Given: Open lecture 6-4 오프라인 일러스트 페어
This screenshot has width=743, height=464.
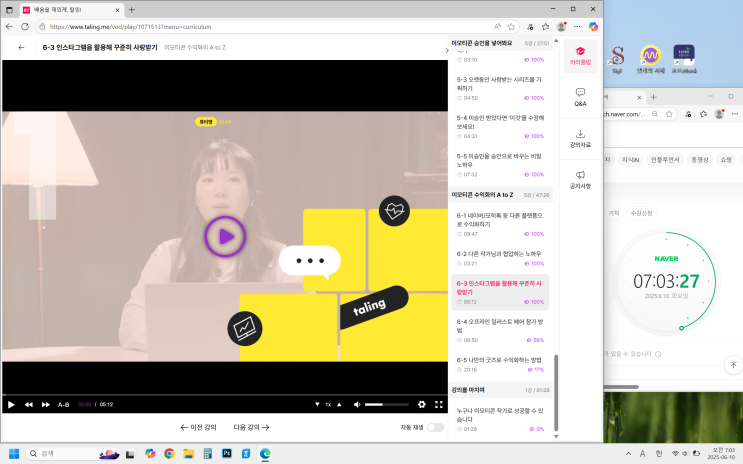Looking at the screenshot, I should (x=500, y=330).
